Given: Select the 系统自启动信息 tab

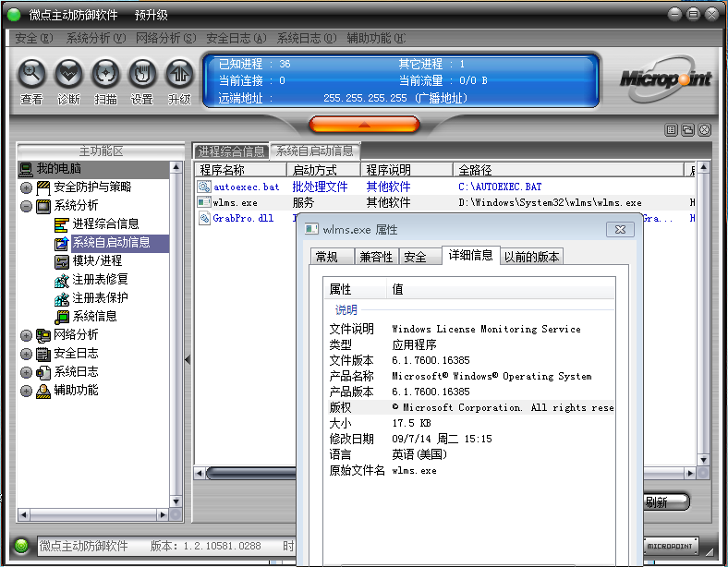Looking at the screenshot, I should pyautogui.click(x=315, y=151).
